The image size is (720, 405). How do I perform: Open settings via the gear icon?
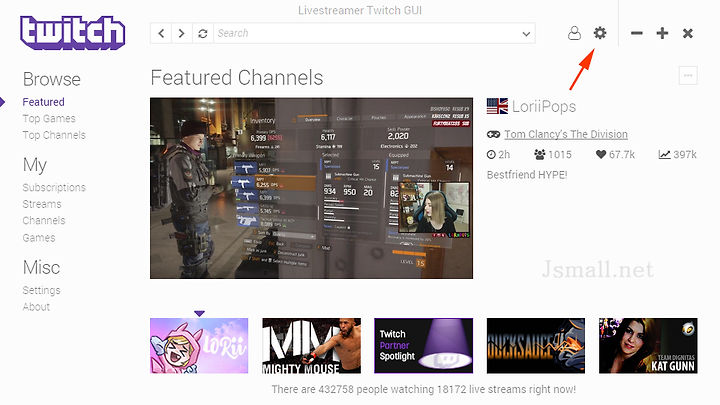[x=600, y=33]
